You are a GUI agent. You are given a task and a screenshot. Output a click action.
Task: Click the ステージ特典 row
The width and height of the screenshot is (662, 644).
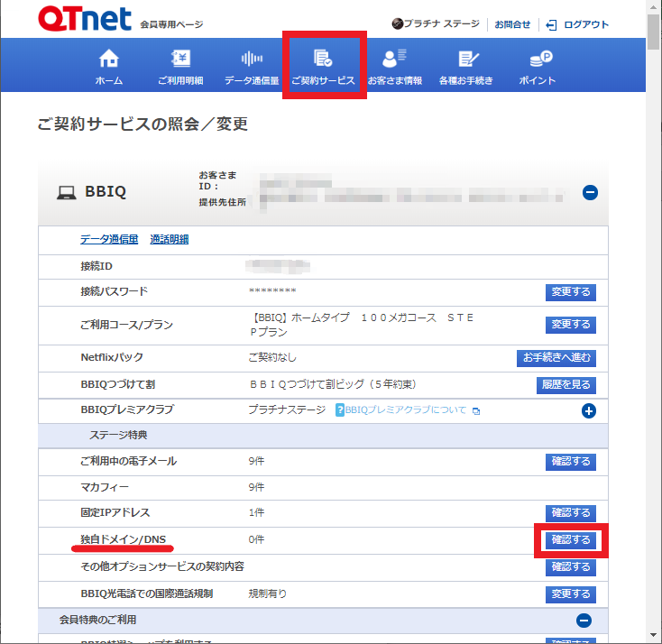pyautogui.click(x=323, y=436)
